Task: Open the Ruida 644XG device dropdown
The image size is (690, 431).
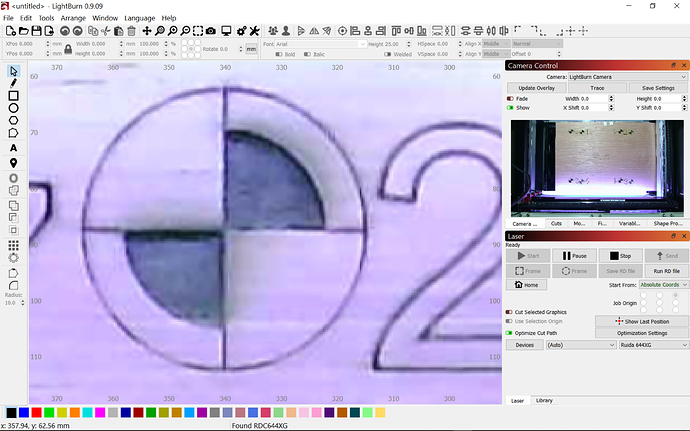Action: point(650,344)
